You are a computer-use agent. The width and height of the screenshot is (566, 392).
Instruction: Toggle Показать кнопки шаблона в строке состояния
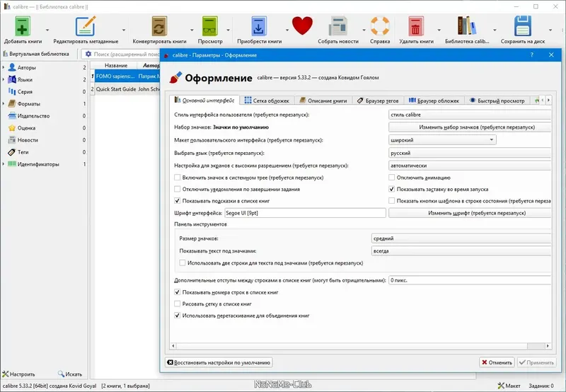point(392,201)
